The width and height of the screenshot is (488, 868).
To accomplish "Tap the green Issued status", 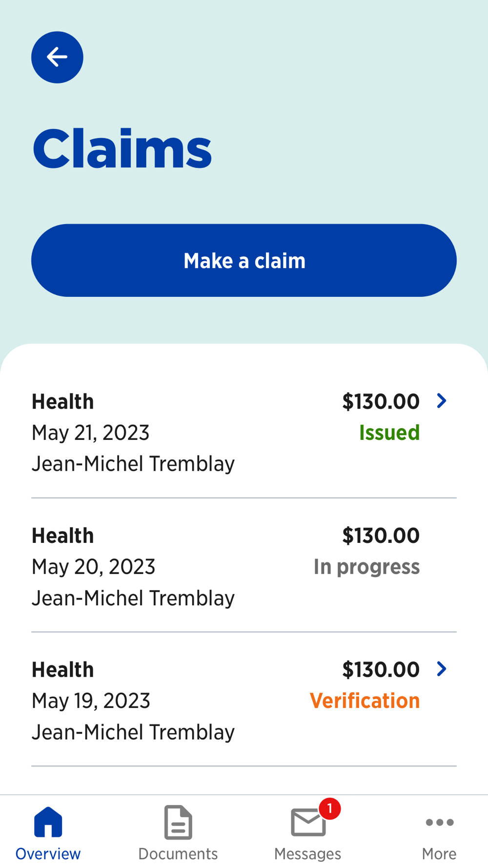I will coord(389,433).
